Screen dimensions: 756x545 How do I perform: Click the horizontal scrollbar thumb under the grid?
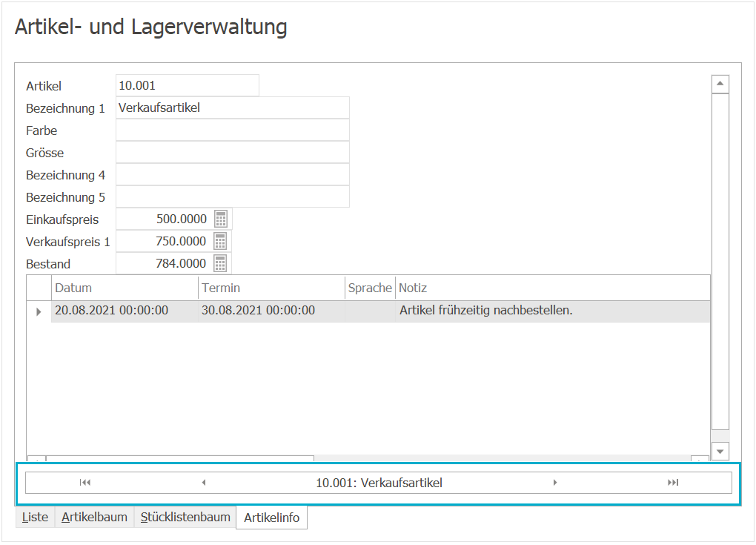pyautogui.click(x=180, y=458)
